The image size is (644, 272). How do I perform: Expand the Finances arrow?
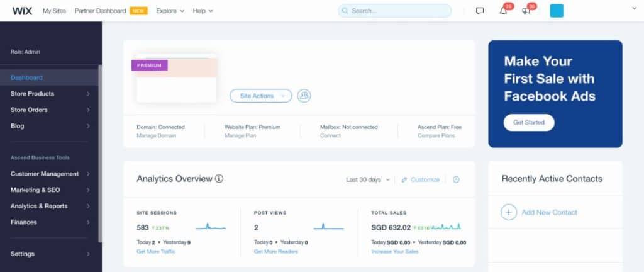[88, 222]
